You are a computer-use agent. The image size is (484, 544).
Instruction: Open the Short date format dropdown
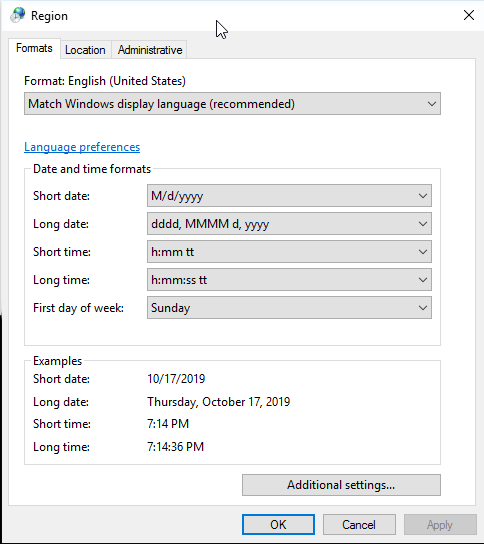[x=289, y=196]
